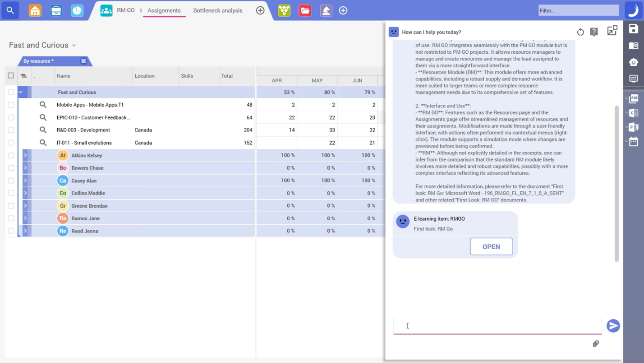
Task: Click the attachment paperclip in the chat panel
Action: tap(595, 344)
